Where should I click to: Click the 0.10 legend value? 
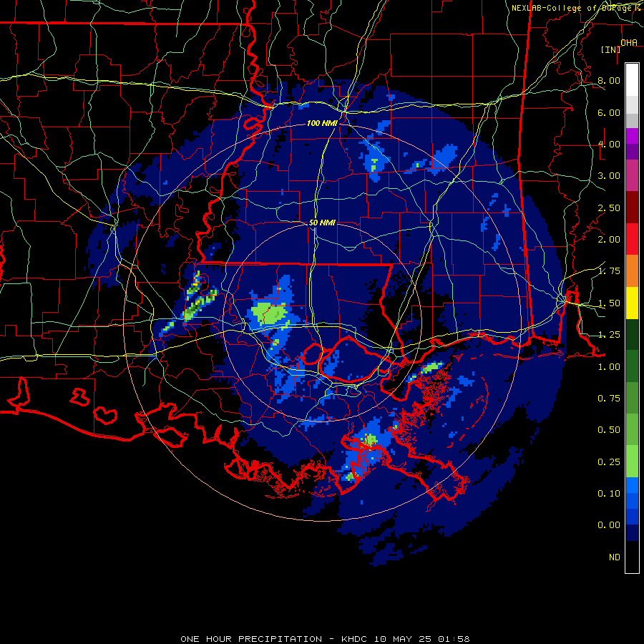609,494
